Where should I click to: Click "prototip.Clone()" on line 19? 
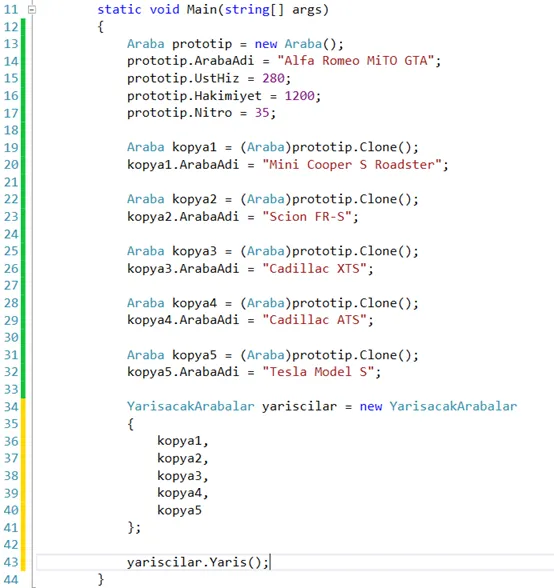[352, 147]
